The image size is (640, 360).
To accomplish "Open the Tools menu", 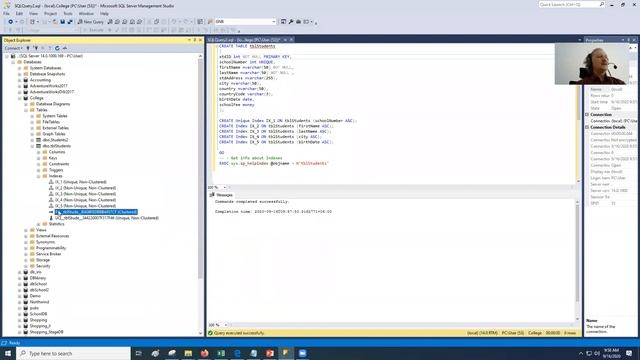I will coord(68,13).
